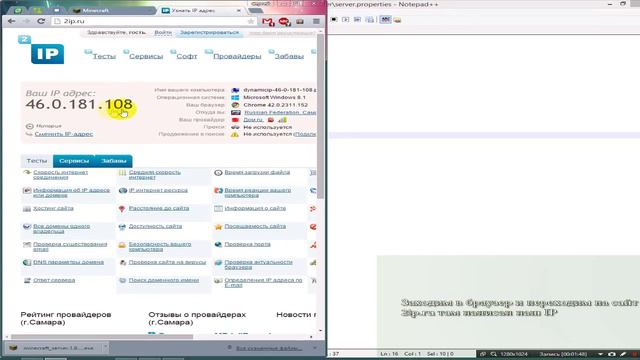640x360 pixels.
Task: Open the Chrome hamburger menu
Action: point(316,21)
